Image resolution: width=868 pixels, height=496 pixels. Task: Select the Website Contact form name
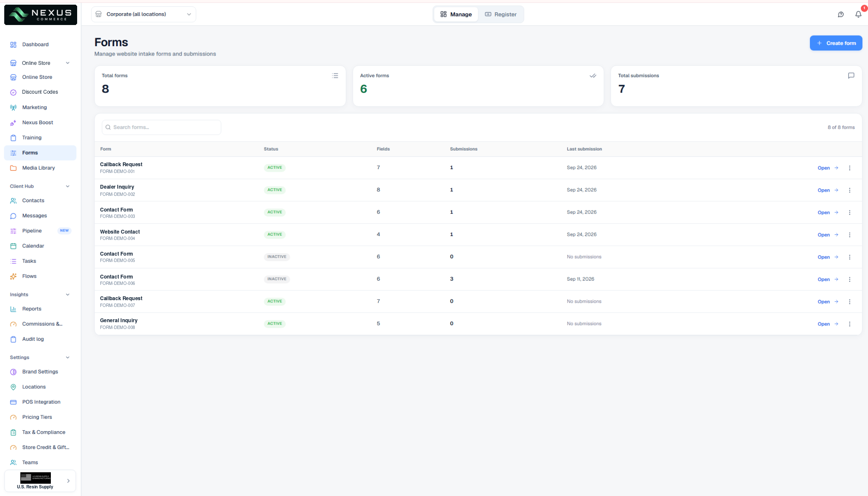[120, 232]
